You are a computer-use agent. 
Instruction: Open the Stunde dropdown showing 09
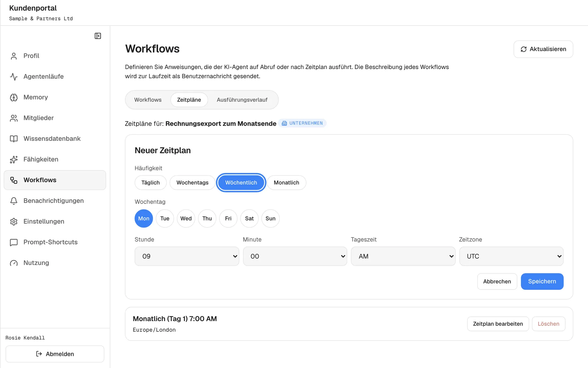187,256
